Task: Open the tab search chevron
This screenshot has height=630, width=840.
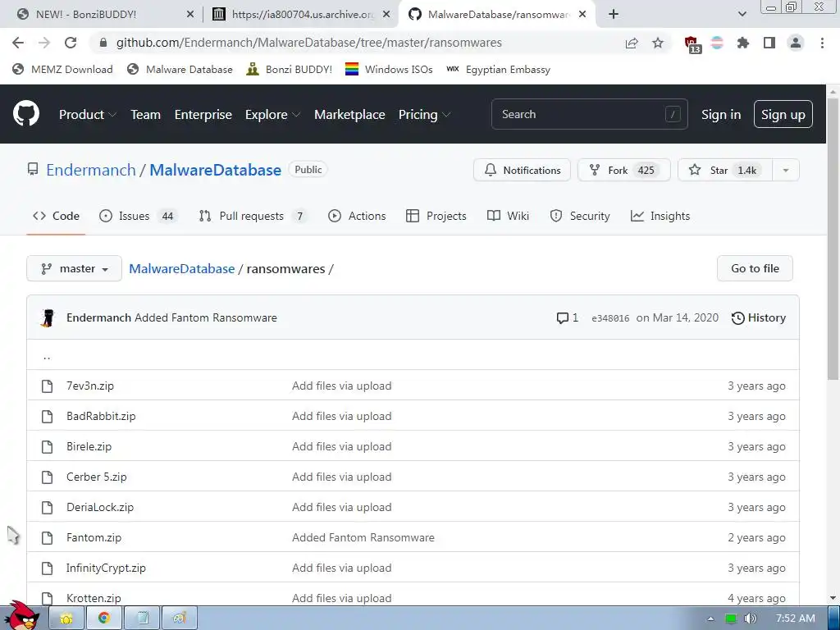Action: click(x=742, y=15)
